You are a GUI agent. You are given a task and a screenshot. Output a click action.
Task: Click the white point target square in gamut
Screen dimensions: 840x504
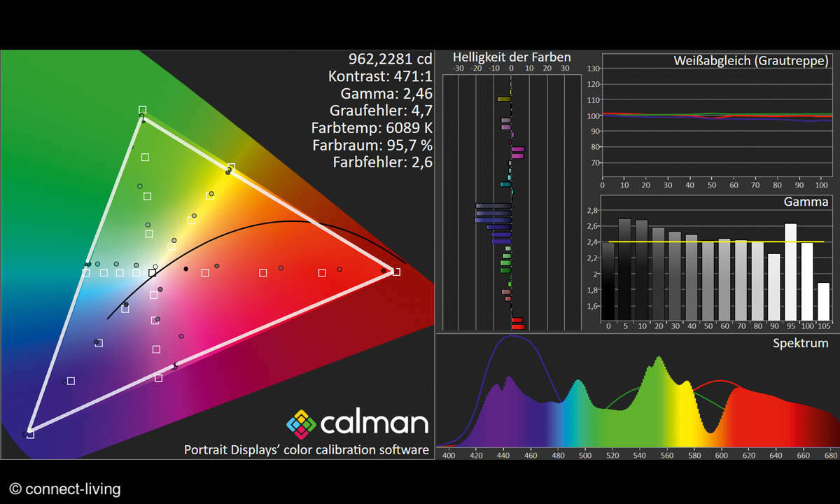152,273
